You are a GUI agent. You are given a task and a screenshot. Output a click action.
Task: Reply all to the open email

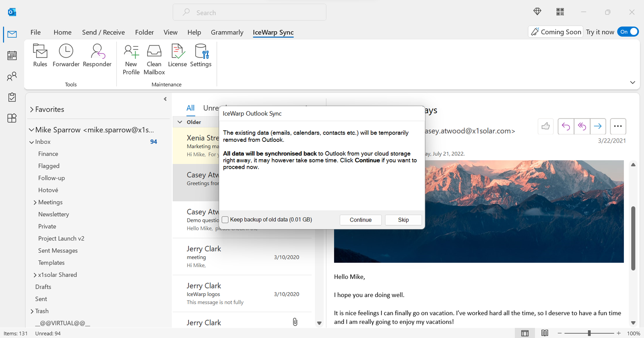coord(582,126)
